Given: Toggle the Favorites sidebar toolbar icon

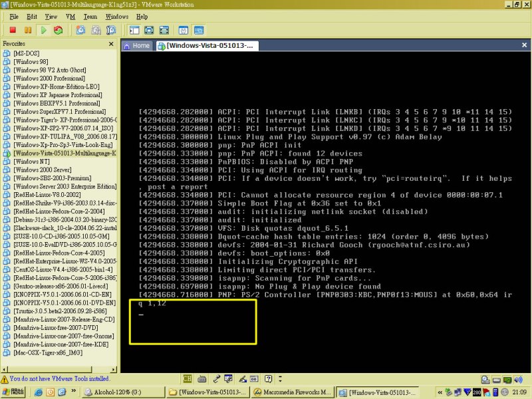Looking at the screenshot, I should pyautogui.click(x=134, y=30).
